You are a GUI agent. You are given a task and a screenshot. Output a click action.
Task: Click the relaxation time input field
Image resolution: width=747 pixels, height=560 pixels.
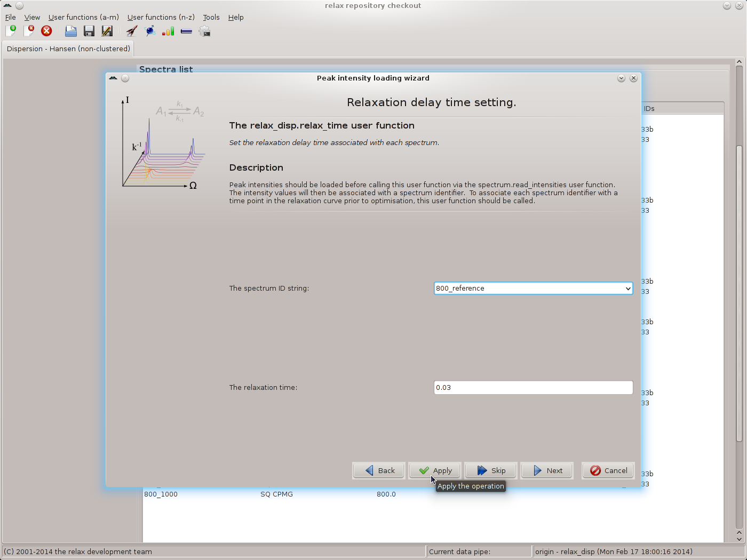tap(533, 388)
